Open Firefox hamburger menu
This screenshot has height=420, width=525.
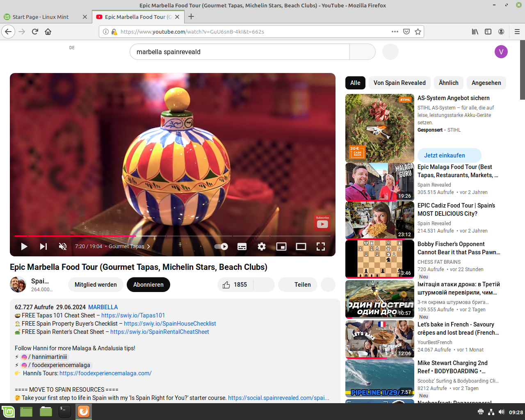(517, 32)
